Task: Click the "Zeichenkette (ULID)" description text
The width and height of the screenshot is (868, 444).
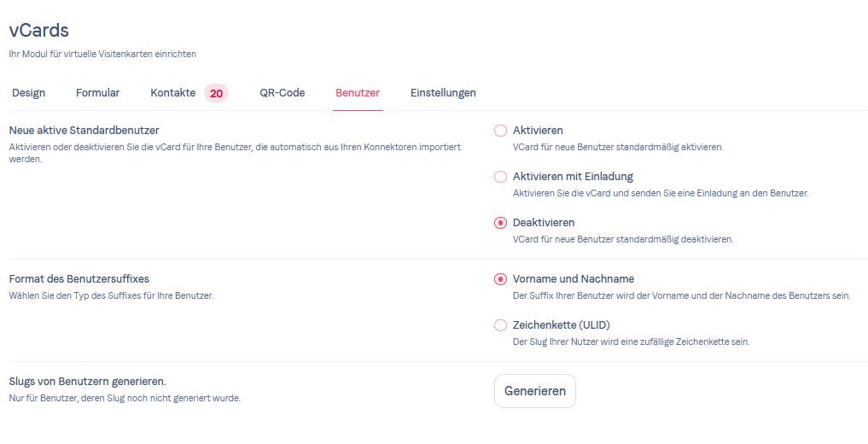Action: coord(631,342)
